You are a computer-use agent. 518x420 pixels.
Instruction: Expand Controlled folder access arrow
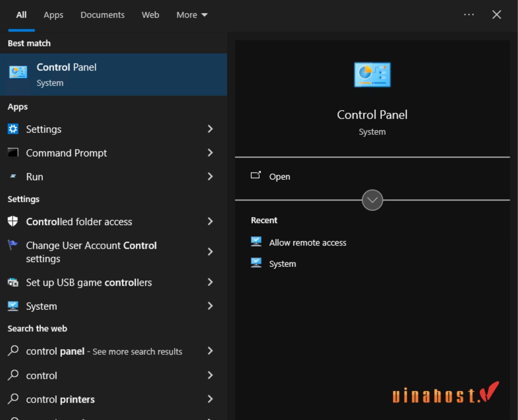[x=210, y=221]
